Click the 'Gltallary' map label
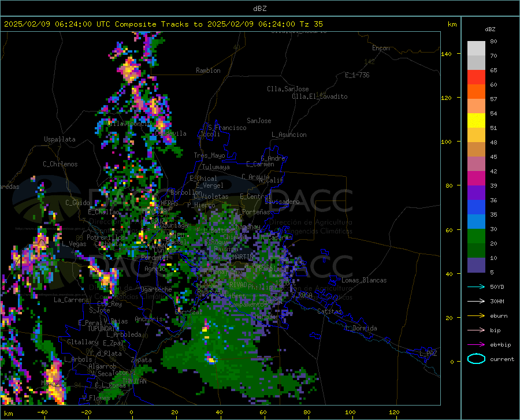The width and height of the screenshot is (520, 420). click(x=83, y=342)
